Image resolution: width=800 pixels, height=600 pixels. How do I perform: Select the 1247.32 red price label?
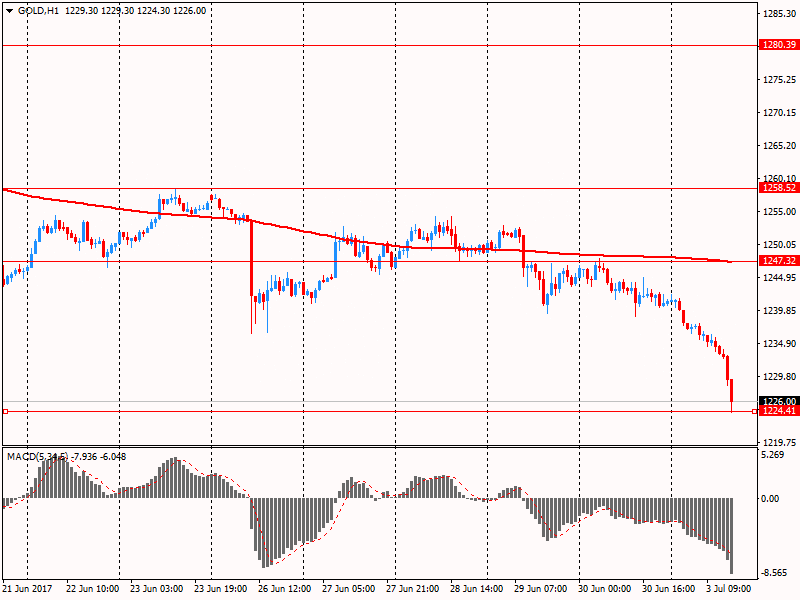pos(779,261)
